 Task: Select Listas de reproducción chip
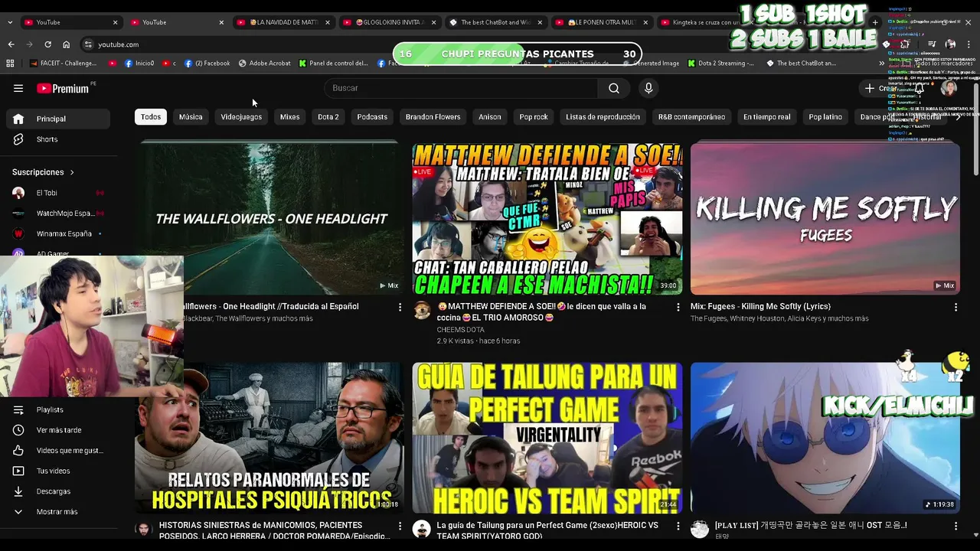pos(603,117)
